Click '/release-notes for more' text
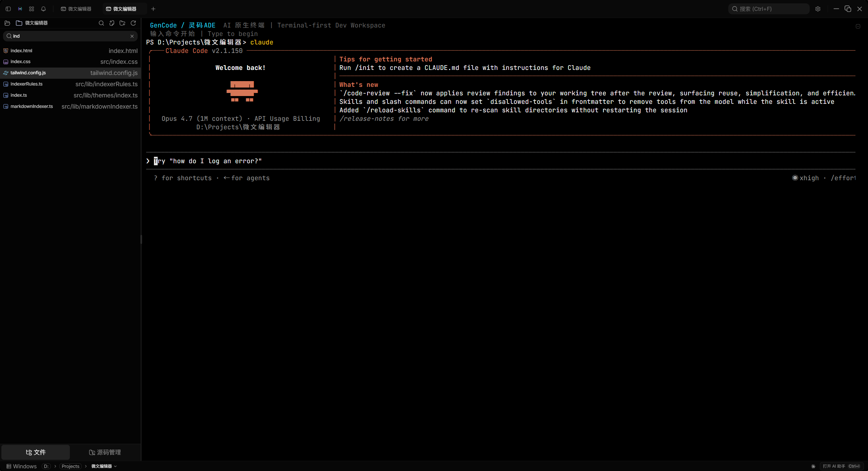 coord(384,119)
